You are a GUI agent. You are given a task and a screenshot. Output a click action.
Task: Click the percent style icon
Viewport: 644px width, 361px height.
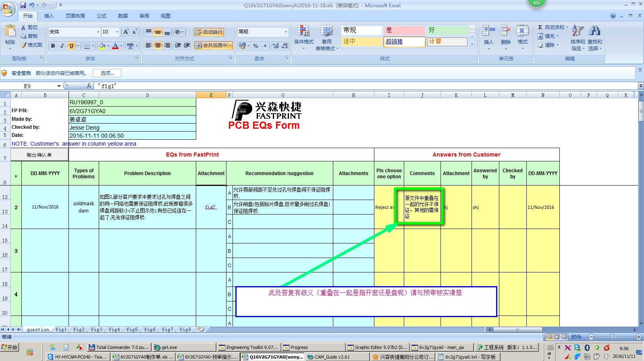pyautogui.click(x=256, y=46)
